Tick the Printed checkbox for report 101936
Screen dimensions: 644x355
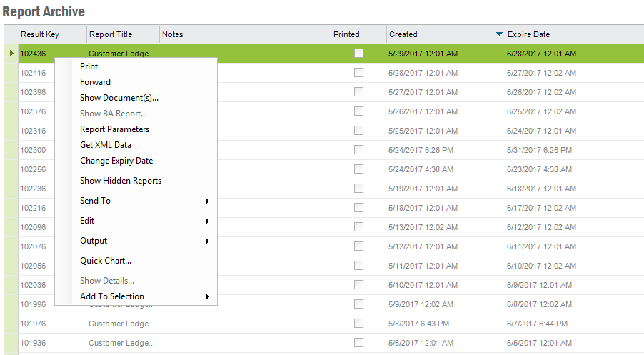point(358,343)
